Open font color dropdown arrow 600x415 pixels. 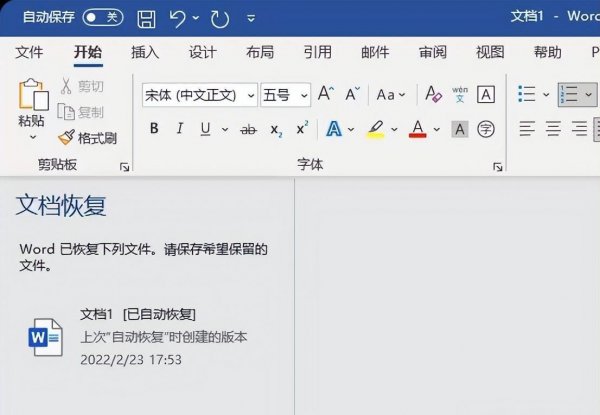(437, 129)
